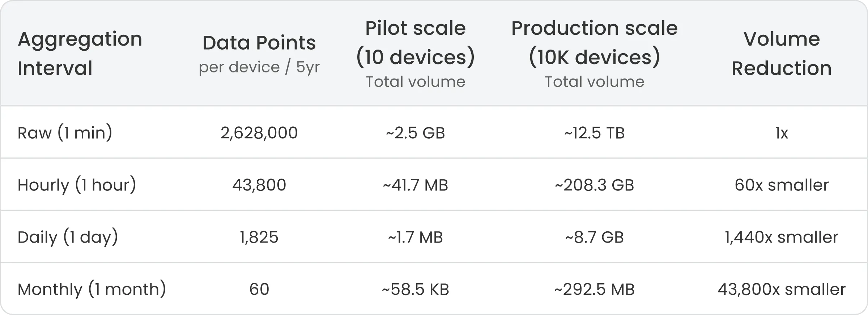Select the 1,440x smaller reduction cell

click(781, 237)
